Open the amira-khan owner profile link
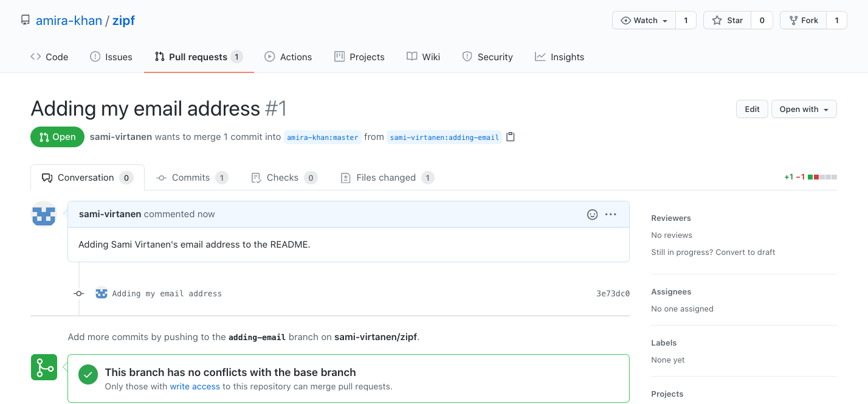The height and width of the screenshot is (404, 868). pyautogui.click(x=69, y=20)
